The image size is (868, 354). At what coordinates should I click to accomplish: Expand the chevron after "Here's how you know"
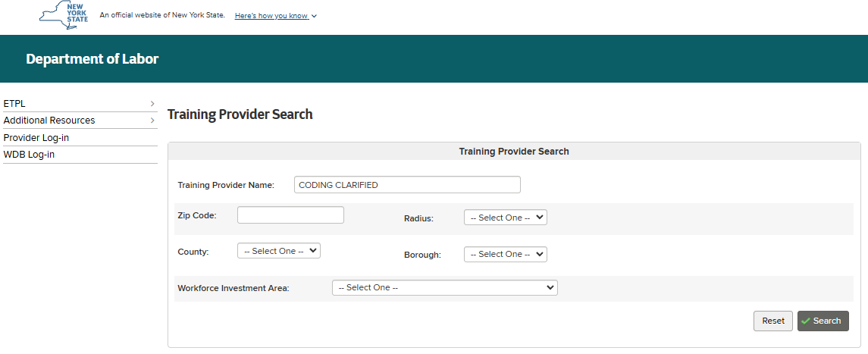pos(314,16)
